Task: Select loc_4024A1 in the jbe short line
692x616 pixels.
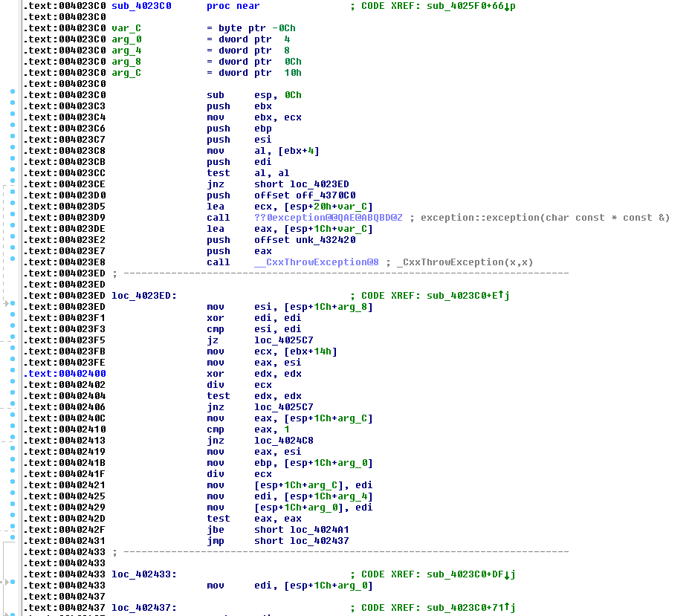Action: click(319, 530)
